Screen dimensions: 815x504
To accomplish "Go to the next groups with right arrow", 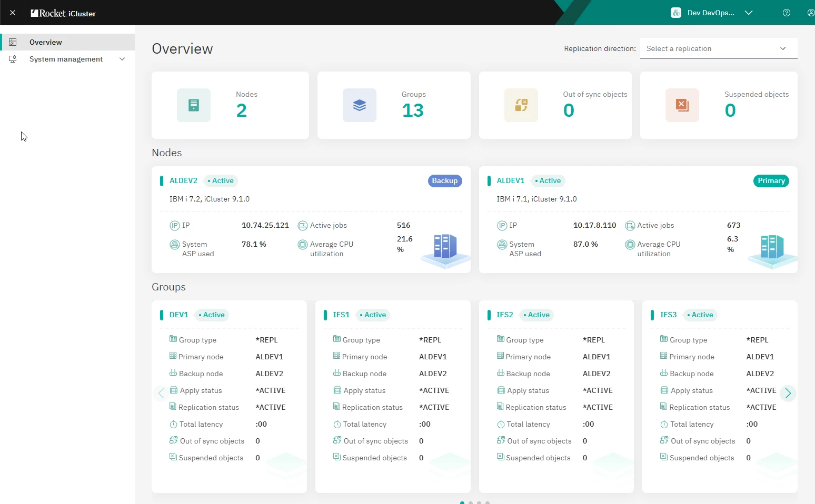I will tap(788, 393).
